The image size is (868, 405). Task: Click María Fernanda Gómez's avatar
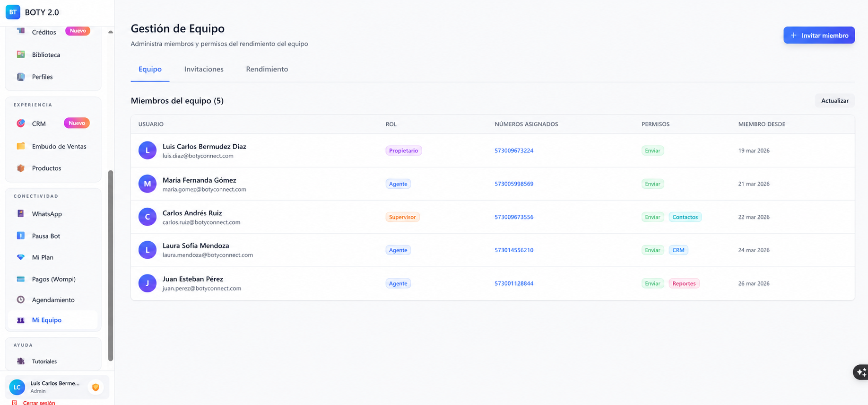click(148, 184)
